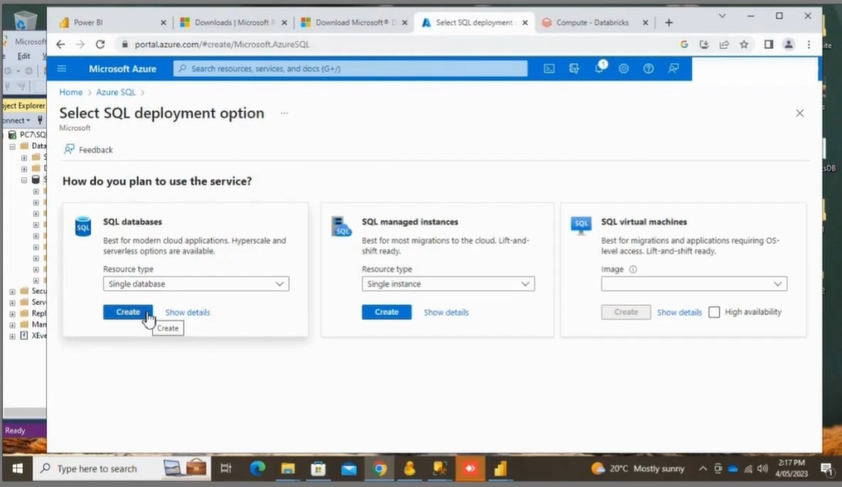Switch to the Power BI browser tab

pyautogui.click(x=113, y=23)
